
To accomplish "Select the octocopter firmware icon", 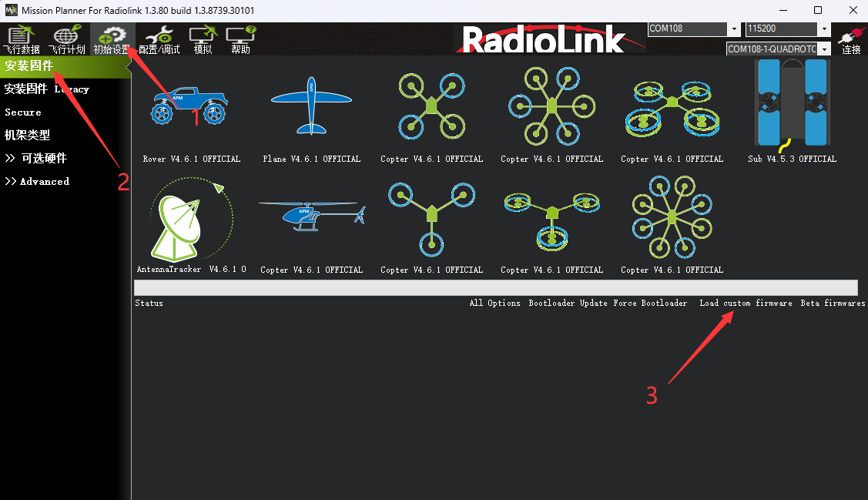I will pos(672,217).
